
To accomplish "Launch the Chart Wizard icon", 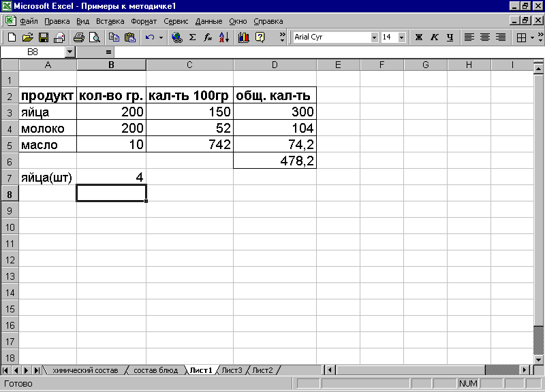I will pyautogui.click(x=244, y=37).
